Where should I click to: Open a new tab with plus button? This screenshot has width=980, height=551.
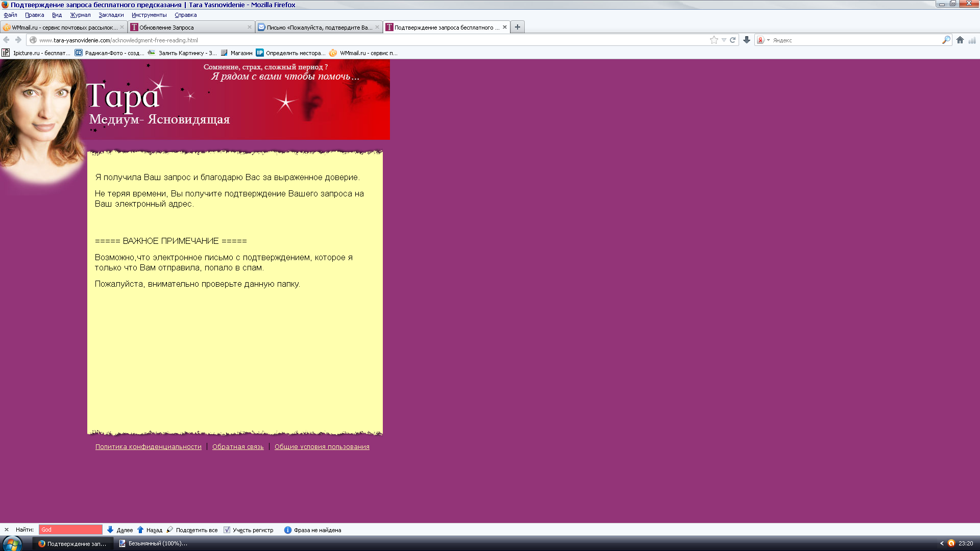click(x=518, y=27)
